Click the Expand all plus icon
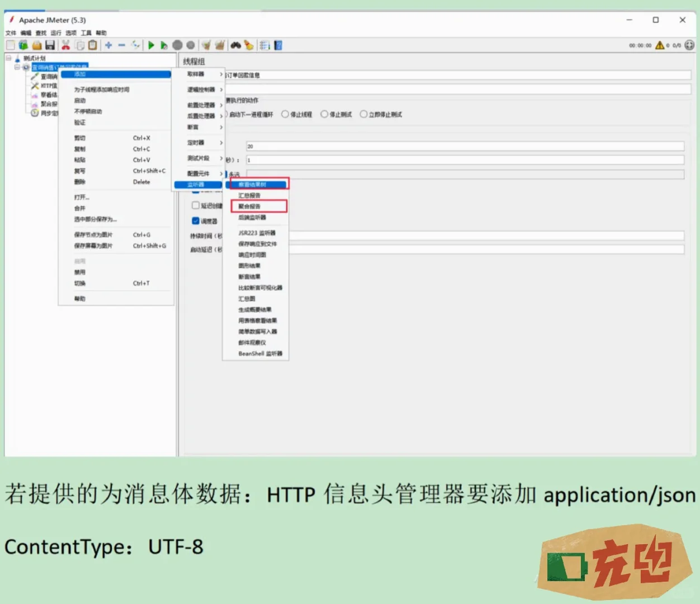 click(x=108, y=45)
